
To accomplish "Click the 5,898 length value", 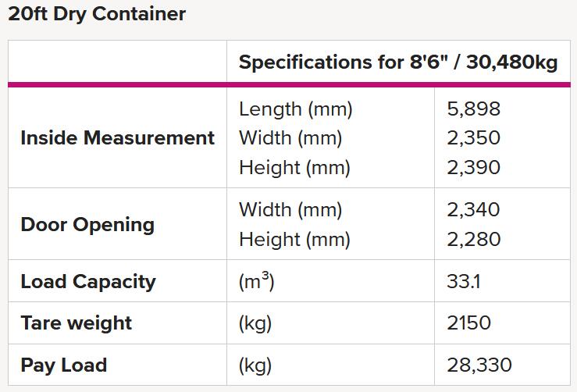I will click(474, 109).
